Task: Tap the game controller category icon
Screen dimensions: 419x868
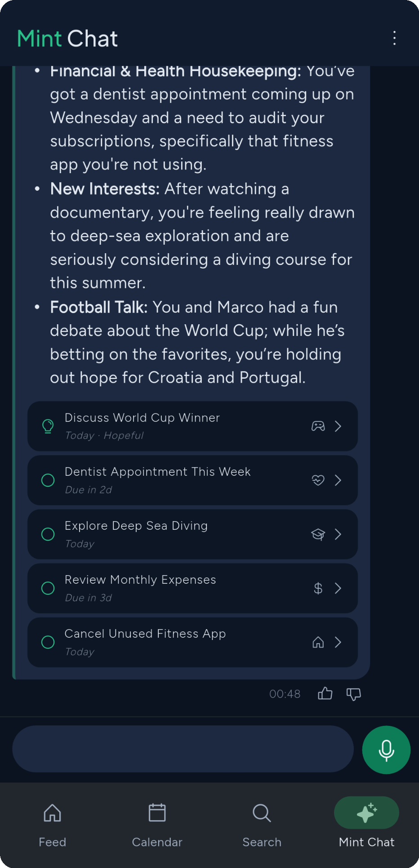Action: click(x=318, y=426)
